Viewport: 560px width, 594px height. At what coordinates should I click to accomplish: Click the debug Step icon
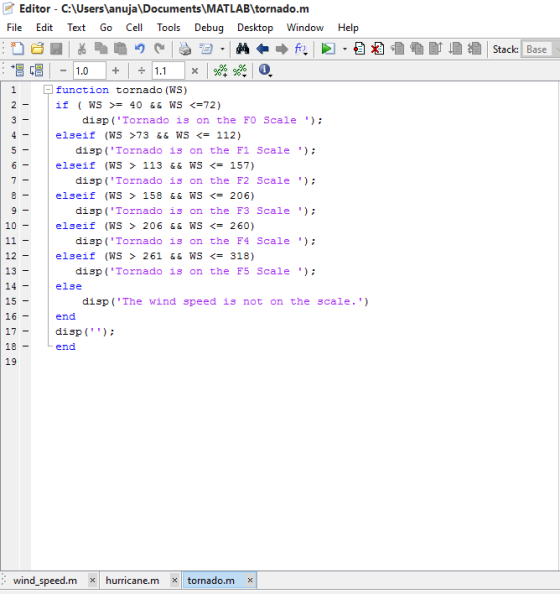point(397,49)
